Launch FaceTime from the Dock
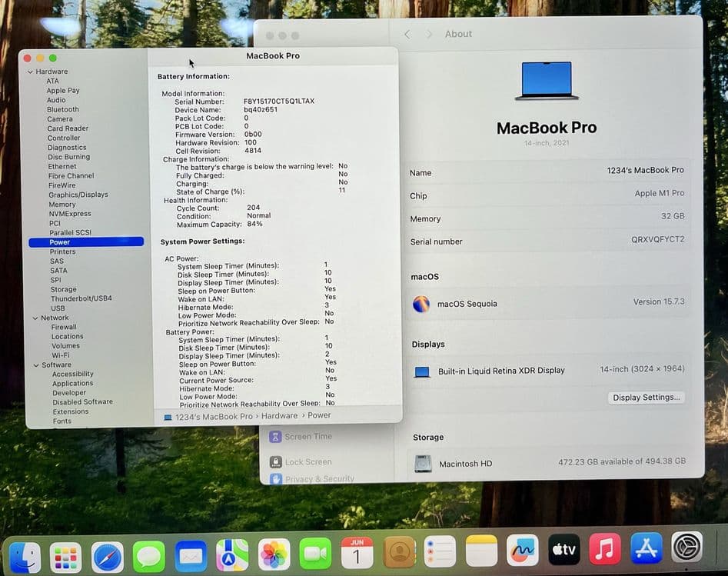Screen dimensions: 728x576 coord(315,553)
